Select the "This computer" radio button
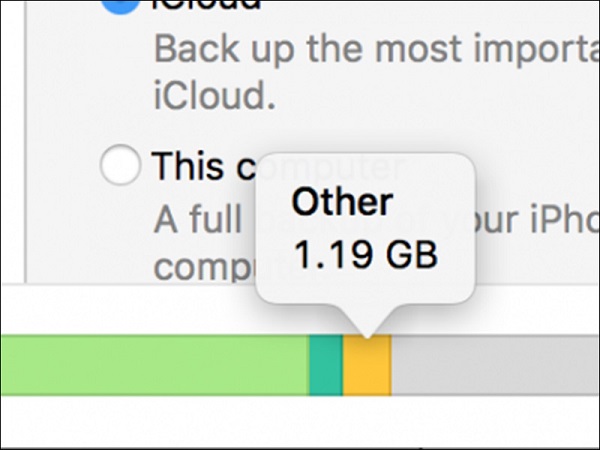This screenshot has width=600, height=450. point(120,167)
